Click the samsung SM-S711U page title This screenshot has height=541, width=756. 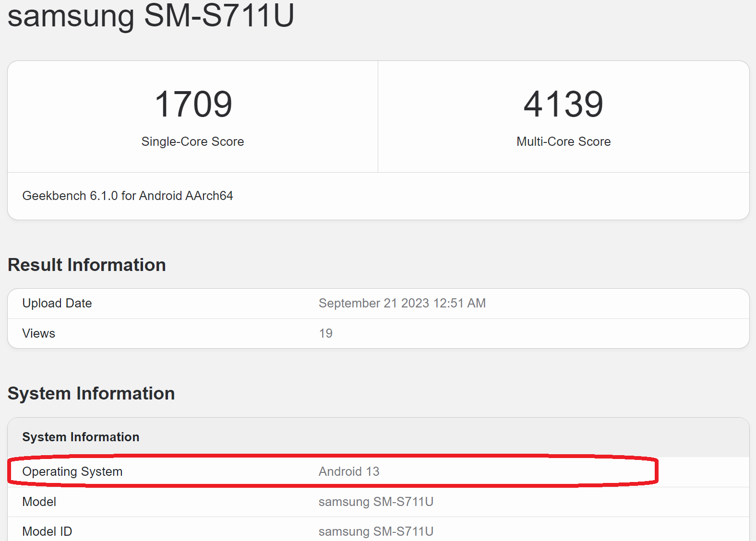(x=151, y=15)
